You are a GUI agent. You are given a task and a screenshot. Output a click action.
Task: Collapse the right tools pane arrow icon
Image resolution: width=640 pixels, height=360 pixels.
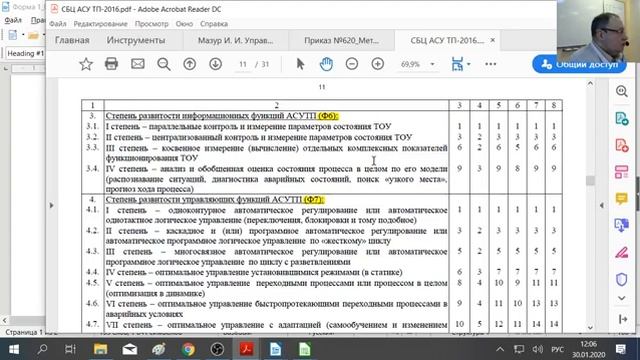point(623,319)
